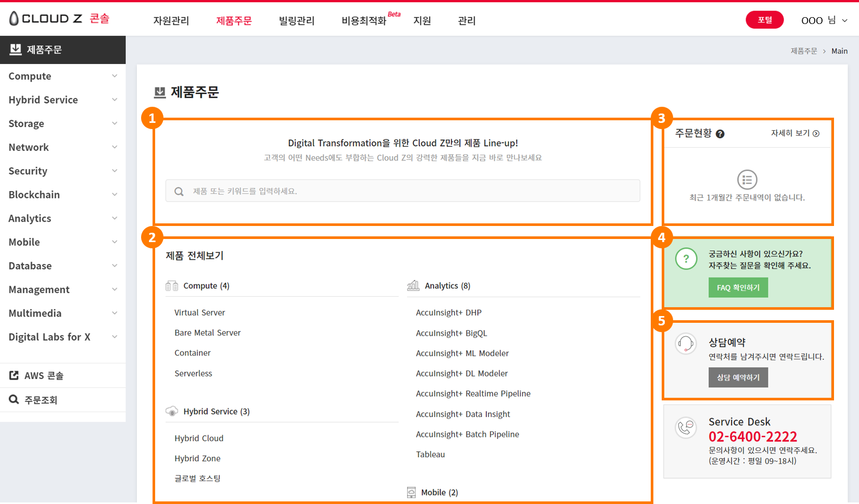This screenshot has height=504, width=859.
Task: Open AccuInsight+ BigQL product
Action: (451, 333)
